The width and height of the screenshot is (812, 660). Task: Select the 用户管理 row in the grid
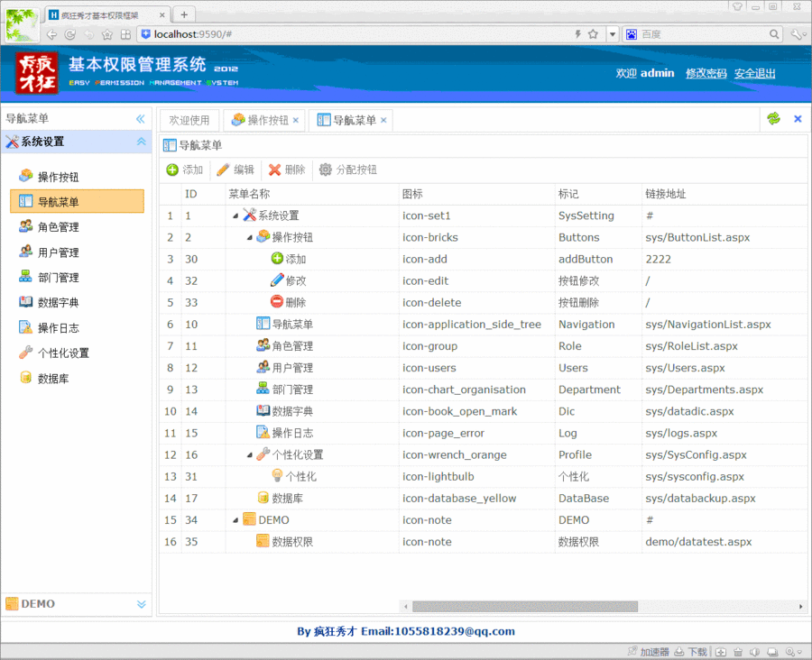point(483,368)
